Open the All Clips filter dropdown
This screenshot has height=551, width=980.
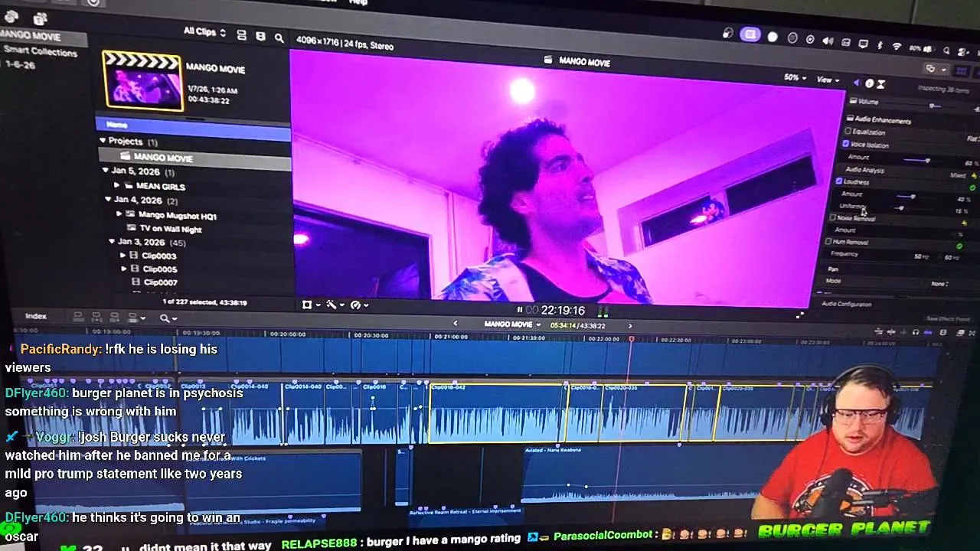(x=204, y=32)
